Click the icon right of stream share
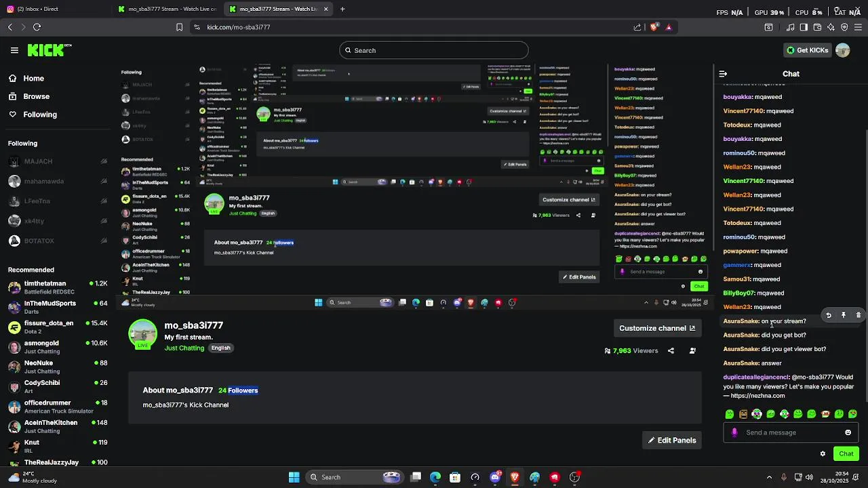The height and width of the screenshot is (488, 868). coord(692,351)
